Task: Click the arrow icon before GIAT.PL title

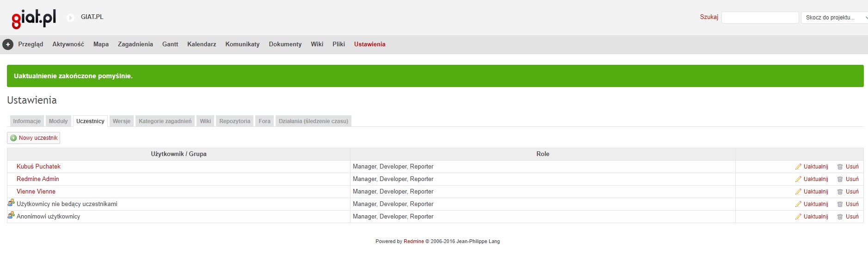Action: (70, 18)
